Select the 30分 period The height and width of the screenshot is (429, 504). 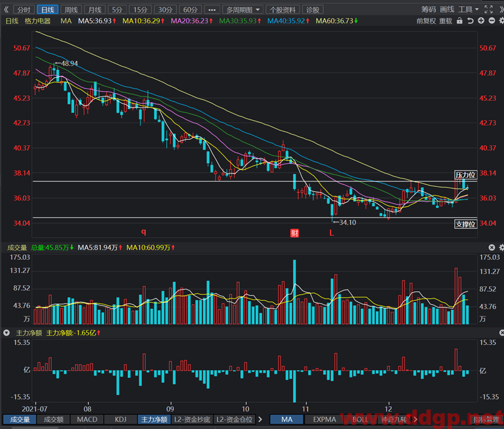tap(165, 10)
